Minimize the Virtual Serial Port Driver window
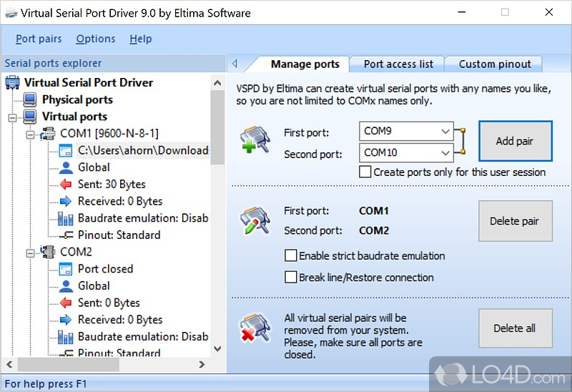Screen dimensions: 572x392 point(462,12)
